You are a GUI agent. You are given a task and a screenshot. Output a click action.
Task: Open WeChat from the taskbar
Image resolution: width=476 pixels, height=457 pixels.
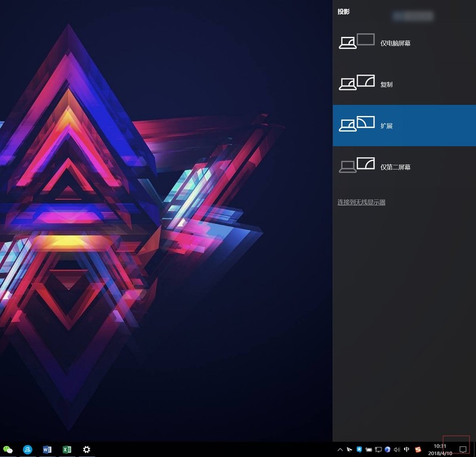point(8,449)
